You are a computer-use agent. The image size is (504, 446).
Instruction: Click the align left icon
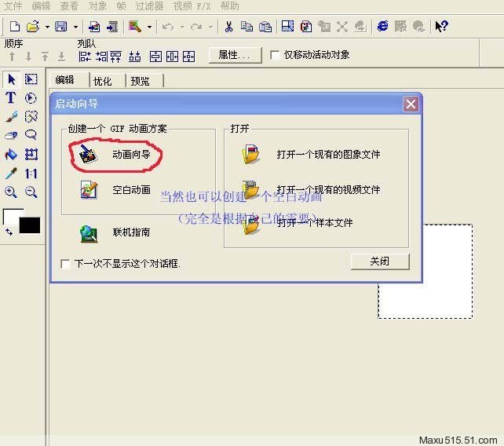[85, 57]
